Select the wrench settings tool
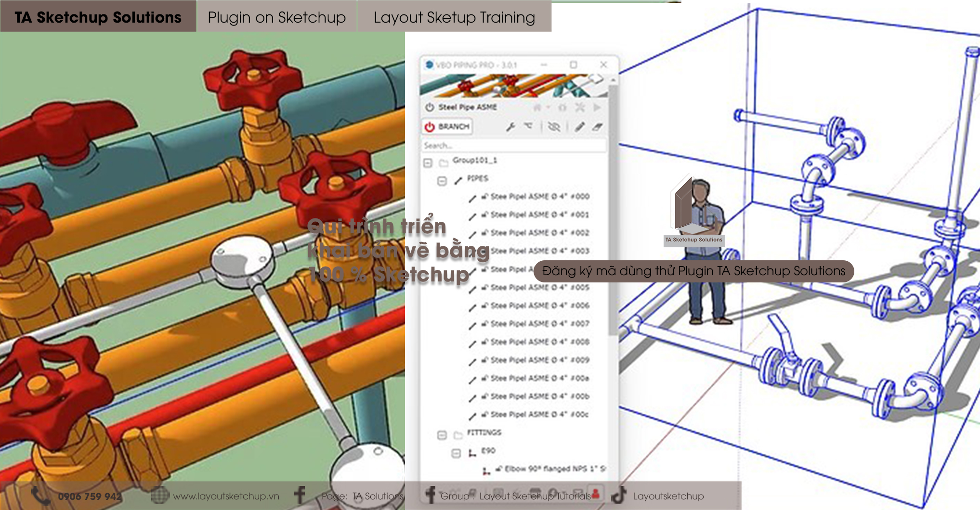The height and width of the screenshot is (510, 980). [x=510, y=127]
